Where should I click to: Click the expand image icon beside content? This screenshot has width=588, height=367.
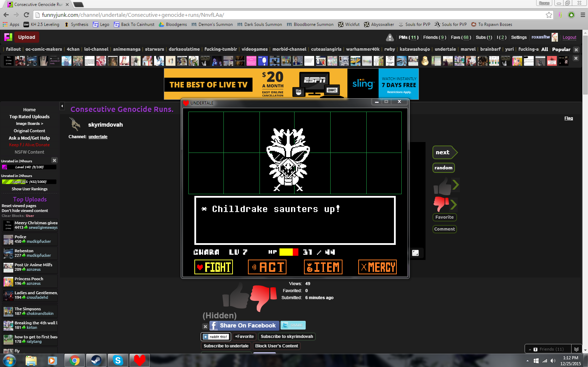point(415,253)
